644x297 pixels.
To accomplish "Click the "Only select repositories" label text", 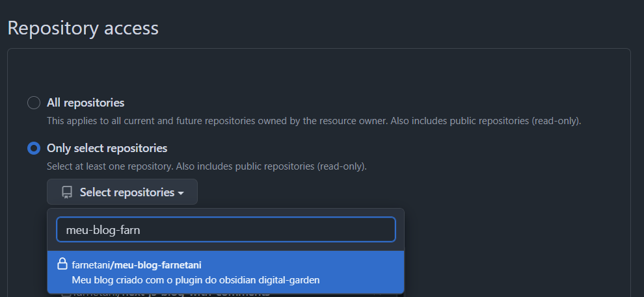I will coord(107,148).
